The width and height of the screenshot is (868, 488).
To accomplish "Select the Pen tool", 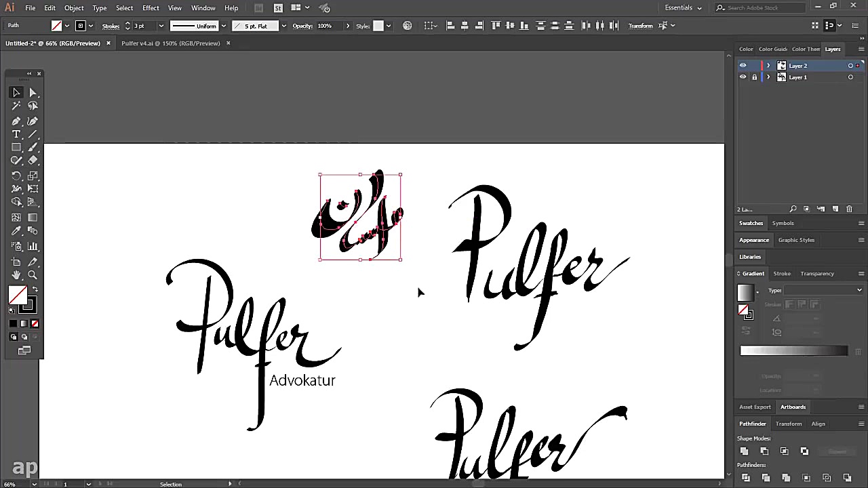I will (x=17, y=120).
